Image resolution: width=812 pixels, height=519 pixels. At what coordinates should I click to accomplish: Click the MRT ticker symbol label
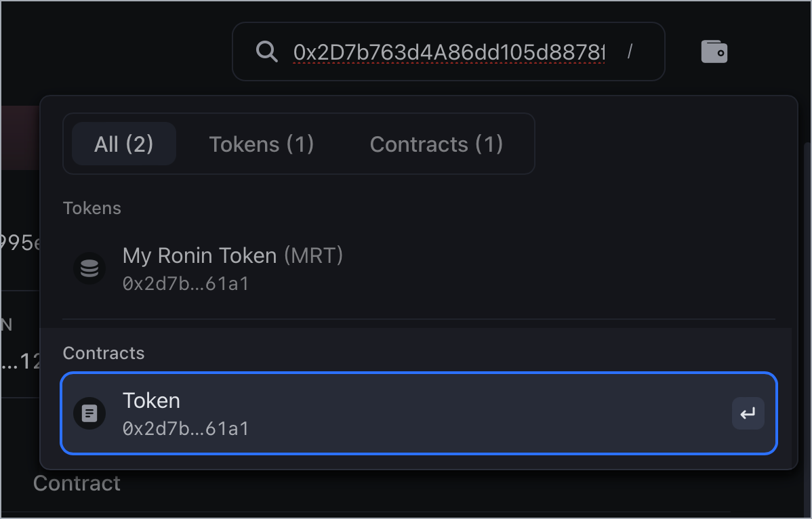tap(313, 255)
